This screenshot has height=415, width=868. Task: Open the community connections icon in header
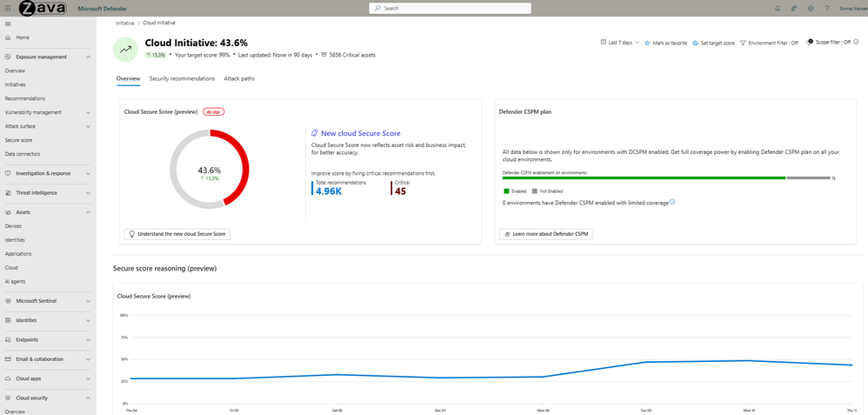(x=794, y=9)
